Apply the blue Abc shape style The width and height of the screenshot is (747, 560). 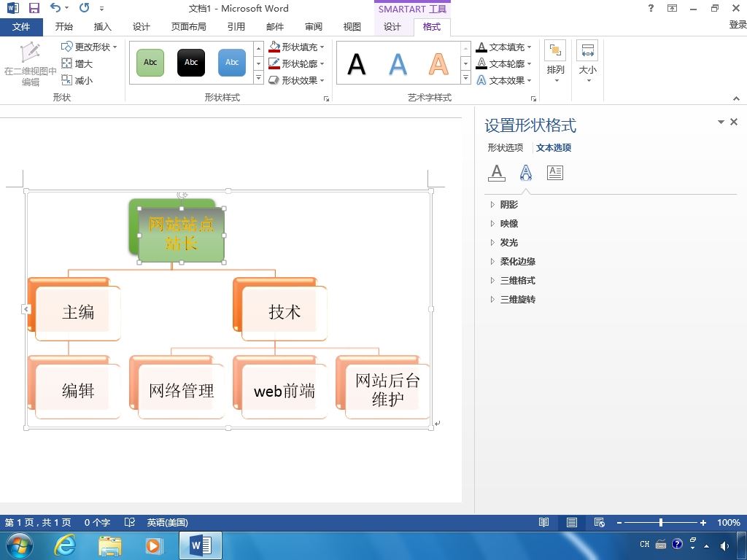pos(232,63)
